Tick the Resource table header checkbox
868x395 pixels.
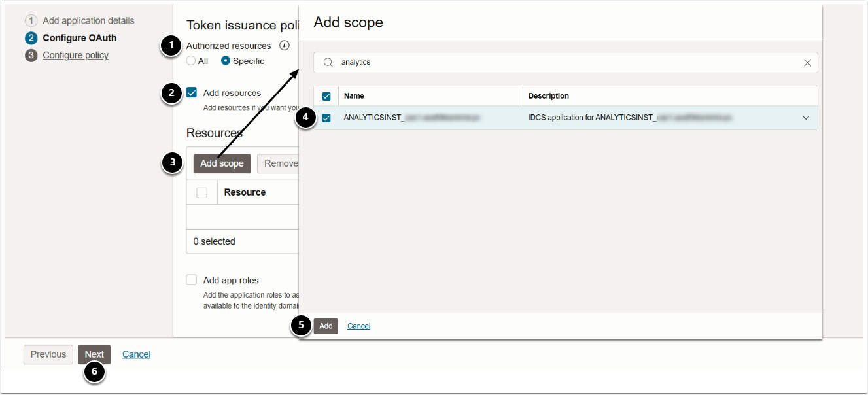pyautogui.click(x=202, y=192)
